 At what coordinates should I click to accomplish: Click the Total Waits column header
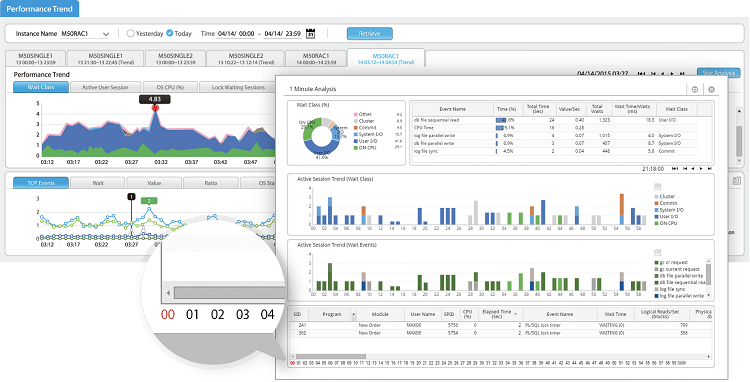point(597,109)
